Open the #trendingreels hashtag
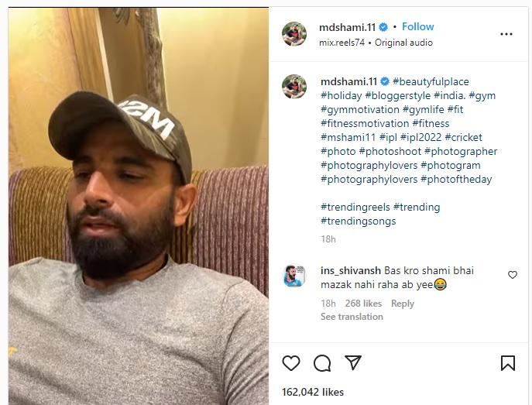 (x=355, y=207)
